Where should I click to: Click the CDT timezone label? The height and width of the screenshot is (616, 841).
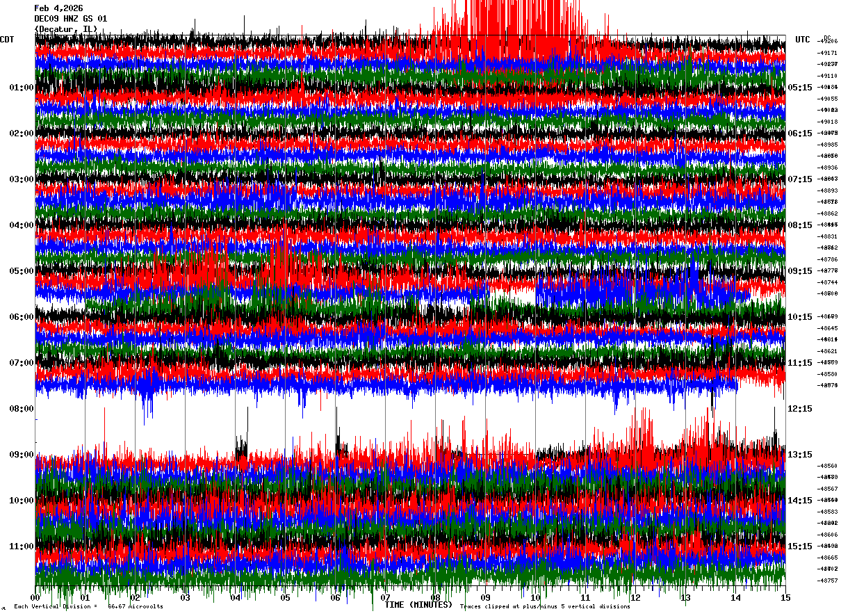[x=8, y=40]
